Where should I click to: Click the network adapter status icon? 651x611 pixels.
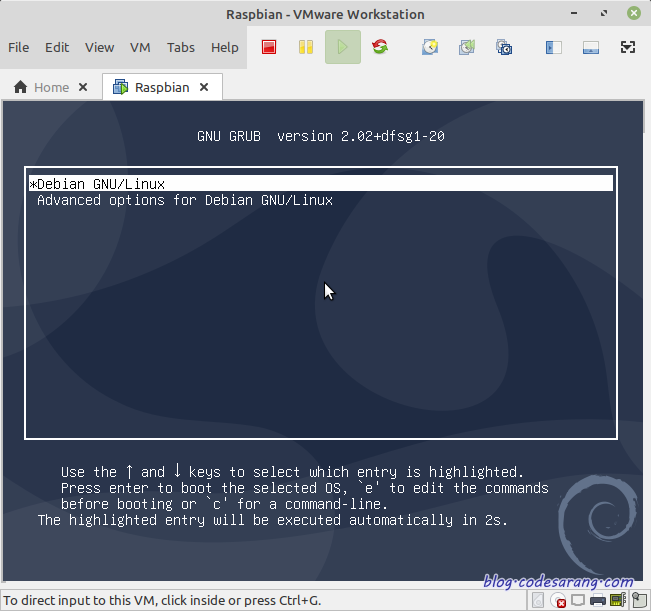click(x=578, y=600)
